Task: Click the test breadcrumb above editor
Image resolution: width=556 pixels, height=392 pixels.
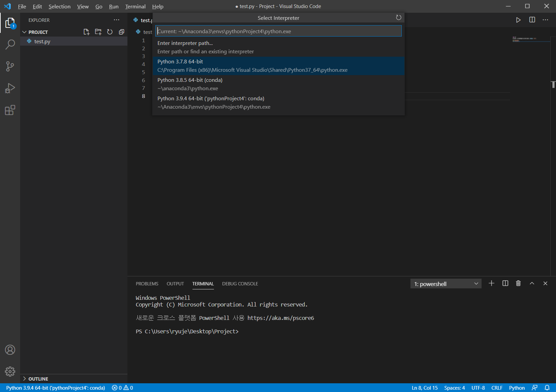Action: point(144,32)
